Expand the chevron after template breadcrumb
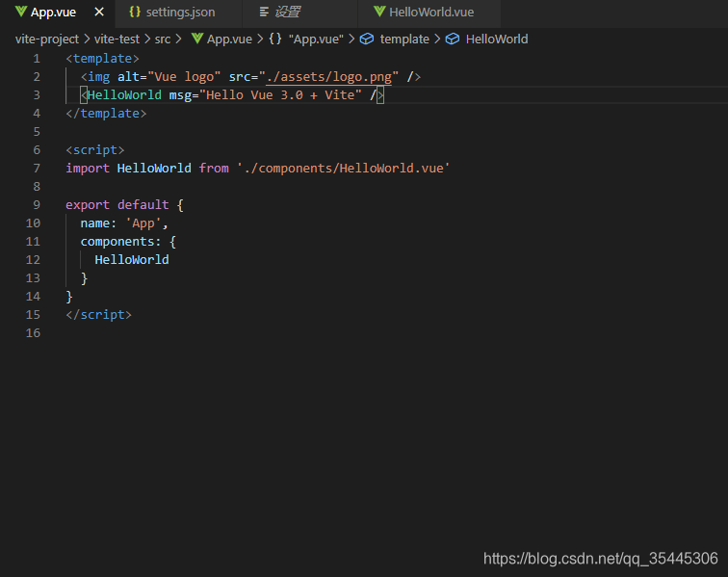 (x=437, y=39)
